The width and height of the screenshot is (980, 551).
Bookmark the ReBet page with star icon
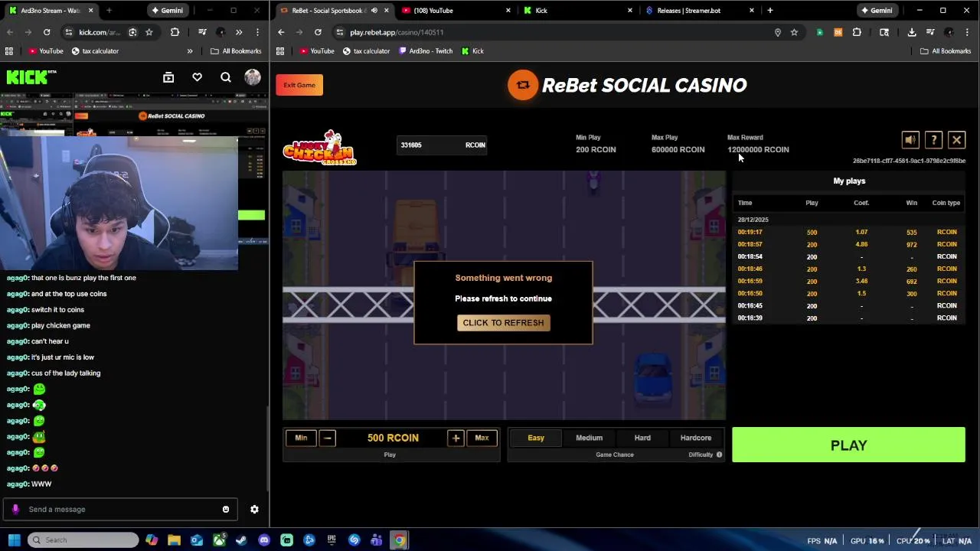[x=794, y=32]
